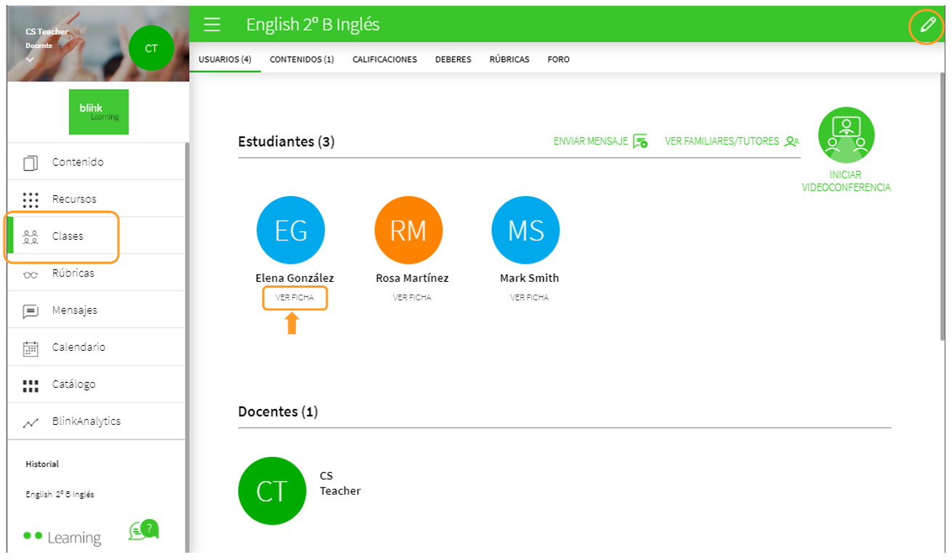
Task: Expand the CS Teacher profile chevron
Action: point(30,60)
